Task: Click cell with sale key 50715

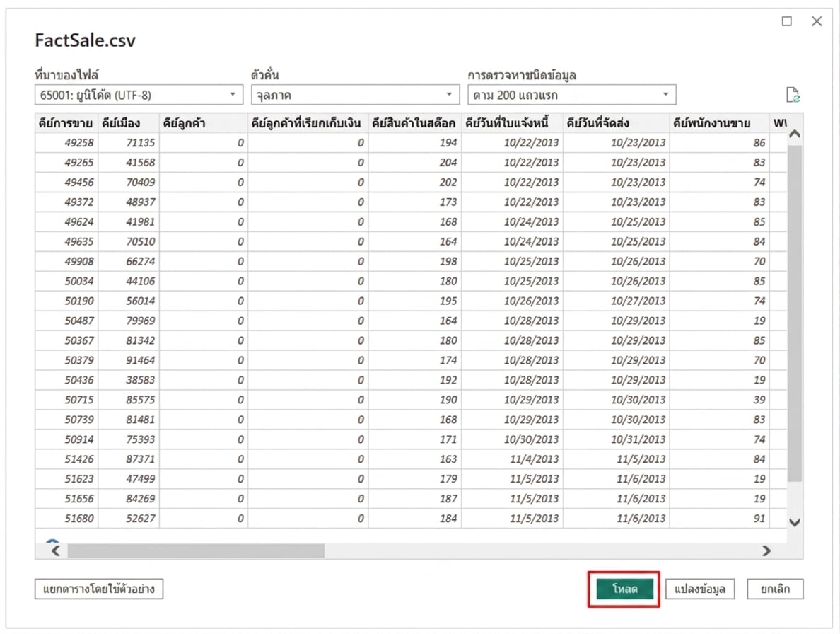Action: (x=66, y=400)
